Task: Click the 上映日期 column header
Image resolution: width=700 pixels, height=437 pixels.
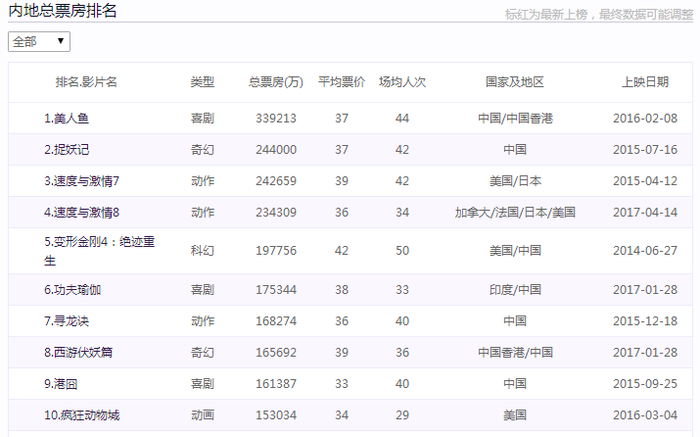Action: click(645, 82)
